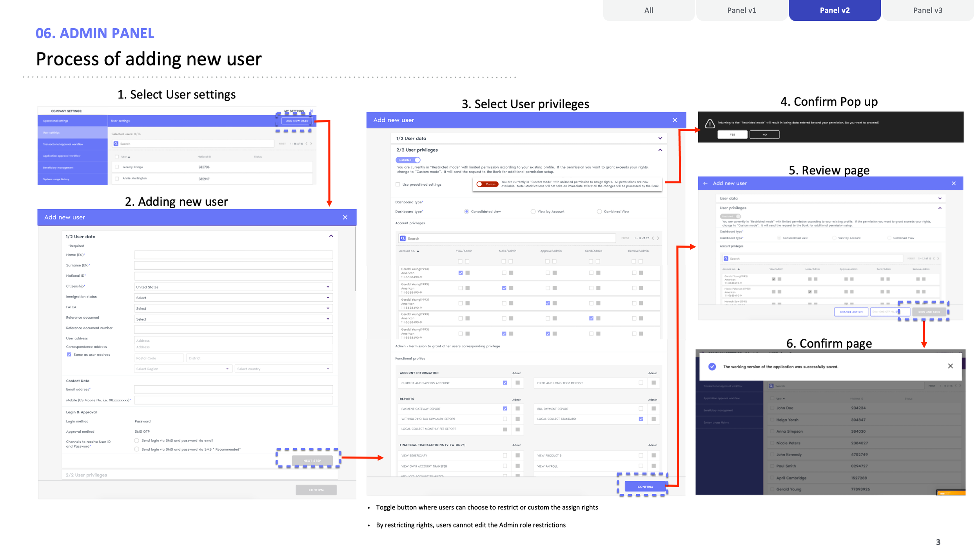Image resolution: width=980 pixels, height=551 pixels.
Task: Open the Panel v3 tab
Action: 927,10
